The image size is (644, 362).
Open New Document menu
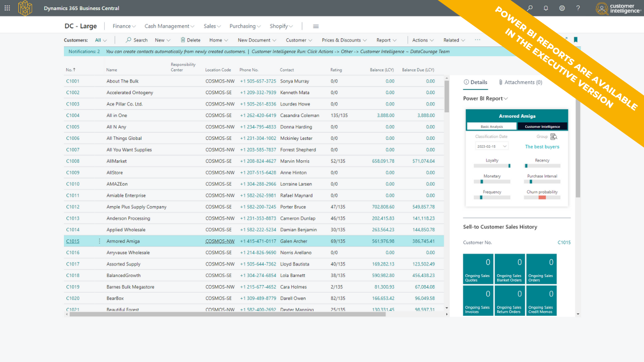pyautogui.click(x=257, y=40)
